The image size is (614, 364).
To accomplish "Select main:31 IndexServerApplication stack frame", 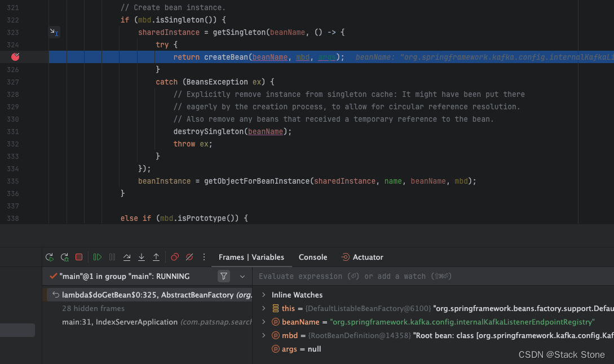I will (x=120, y=322).
